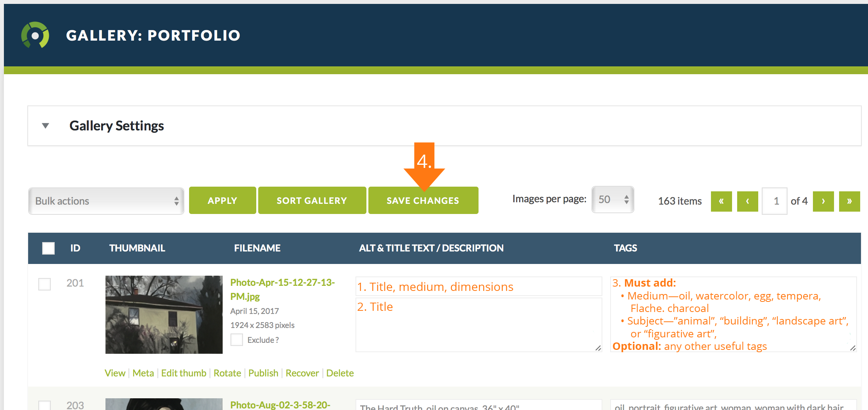Click Edit thumb under the first image
The height and width of the screenshot is (410, 868).
point(184,373)
